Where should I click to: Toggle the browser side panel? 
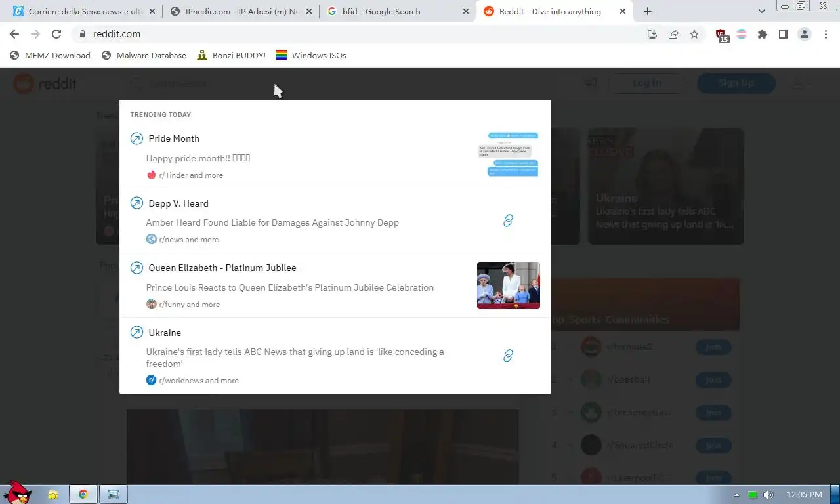click(x=783, y=34)
